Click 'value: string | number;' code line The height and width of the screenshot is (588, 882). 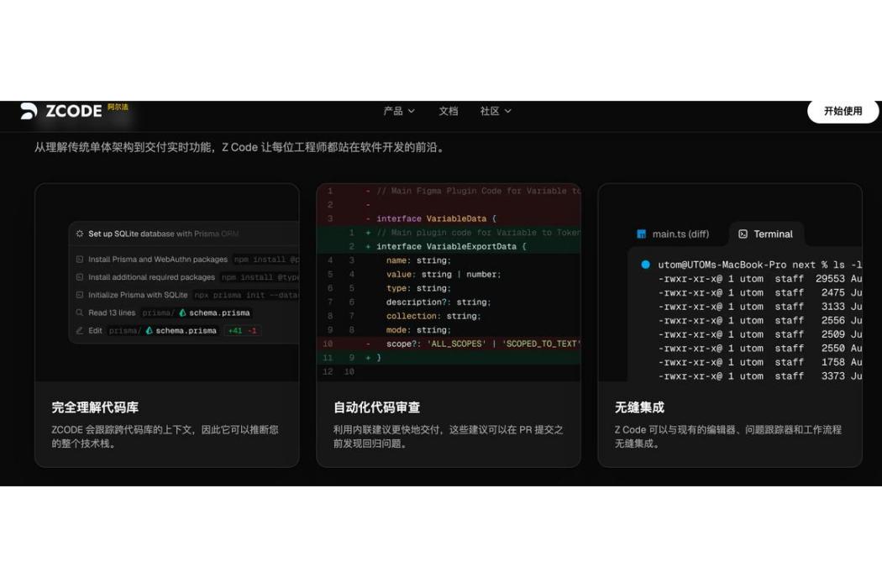(x=444, y=275)
